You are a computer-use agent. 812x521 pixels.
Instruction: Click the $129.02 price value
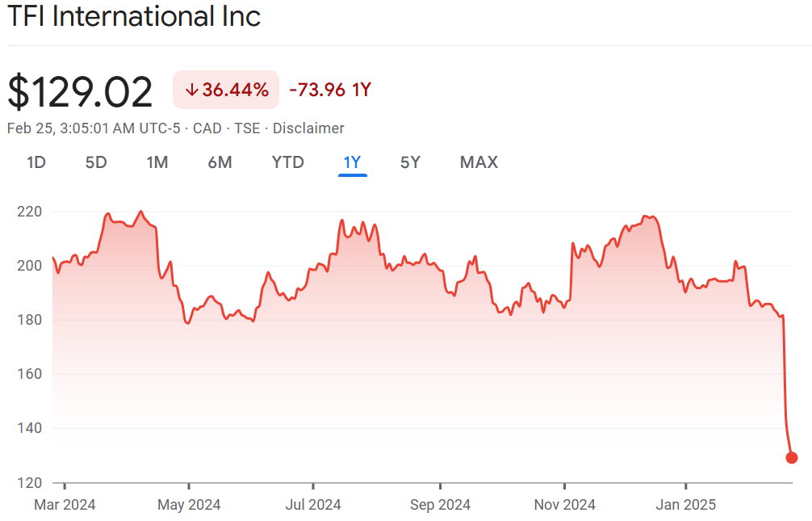click(x=80, y=92)
